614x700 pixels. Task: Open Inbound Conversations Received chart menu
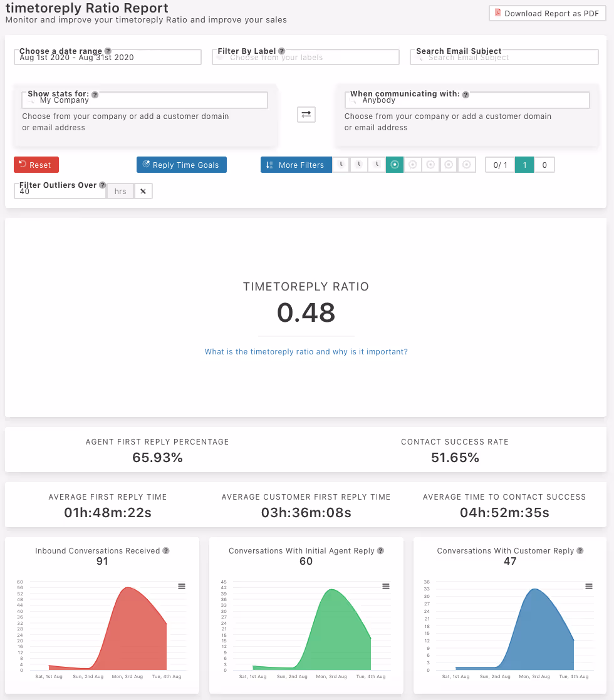[x=182, y=586]
